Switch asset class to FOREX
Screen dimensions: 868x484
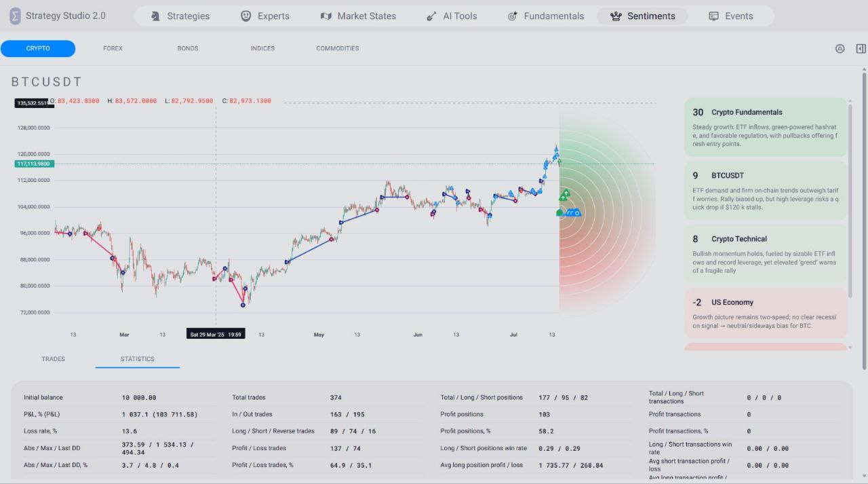(113, 48)
